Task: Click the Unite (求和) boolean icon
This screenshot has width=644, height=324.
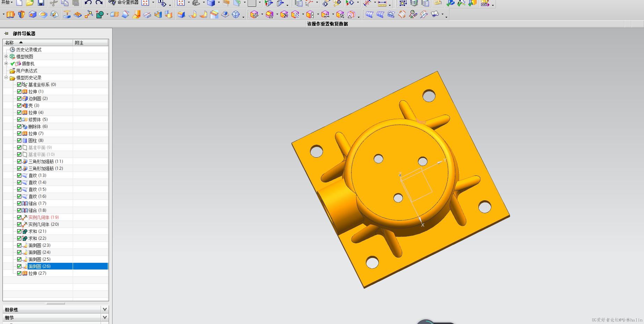Action: coord(100,14)
